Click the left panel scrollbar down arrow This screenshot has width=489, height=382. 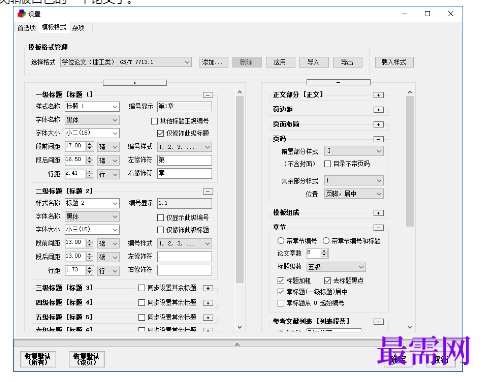click(240, 327)
